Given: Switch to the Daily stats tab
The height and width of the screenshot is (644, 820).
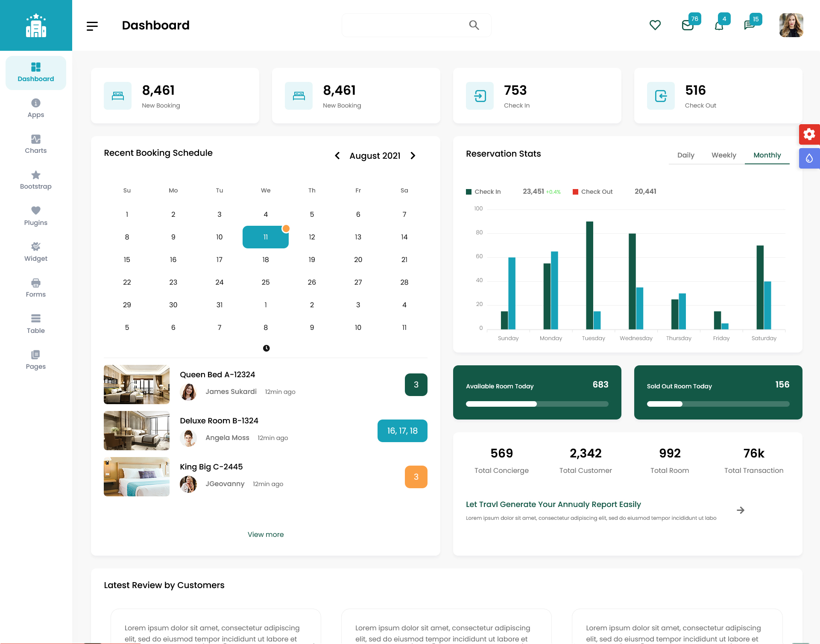Looking at the screenshot, I should 685,155.
